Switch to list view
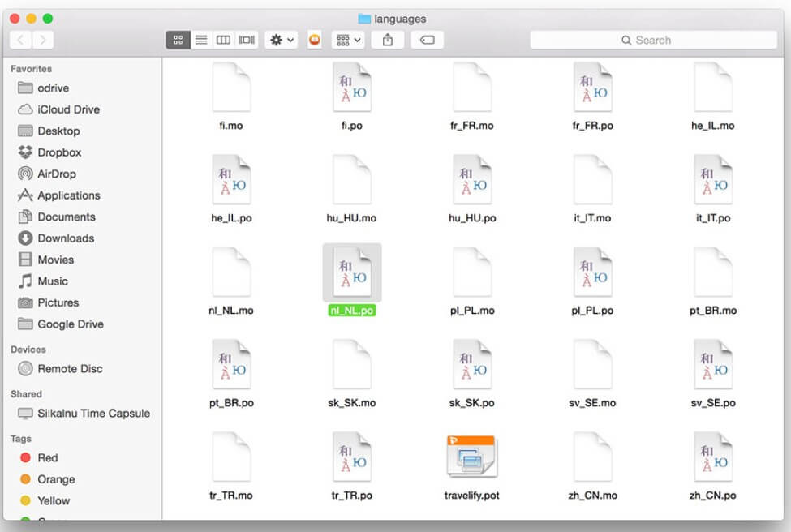This screenshot has width=791, height=532. pyautogui.click(x=201, y=40)
